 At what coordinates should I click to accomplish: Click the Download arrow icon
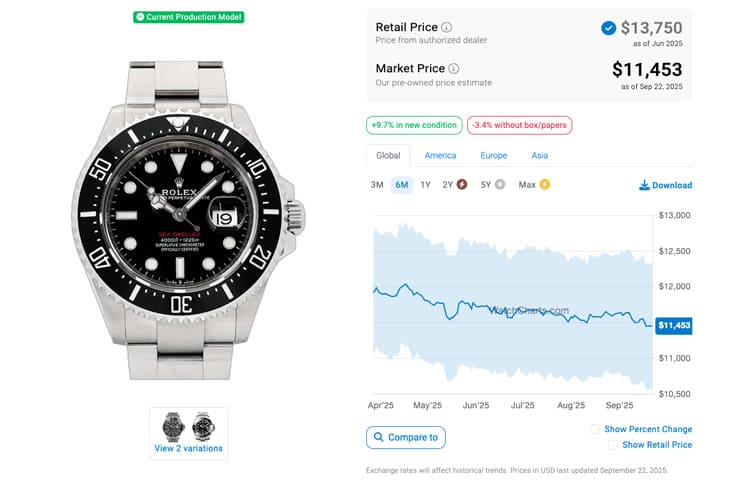[x=644, y=185]
